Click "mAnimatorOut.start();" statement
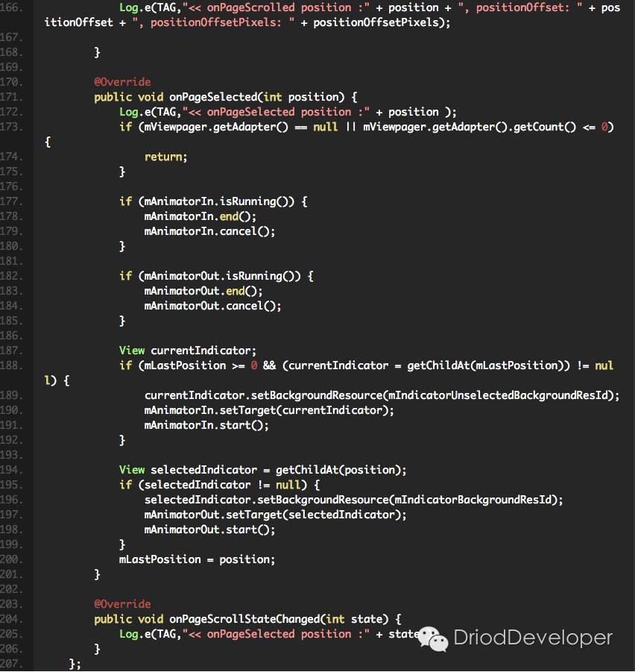Screen dimensions: 635x672 (x=209, y=530)
